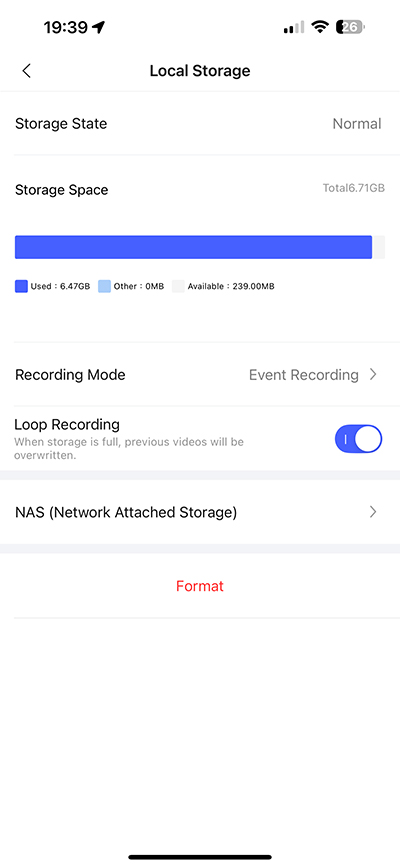
Task: Tap the battery indicator icon
Action: tap(351, 27)
